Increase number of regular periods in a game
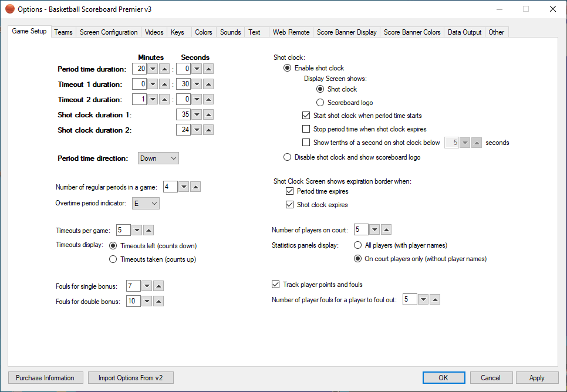The image size is (567, 392). pyautogui.click(x=195, y=187)
